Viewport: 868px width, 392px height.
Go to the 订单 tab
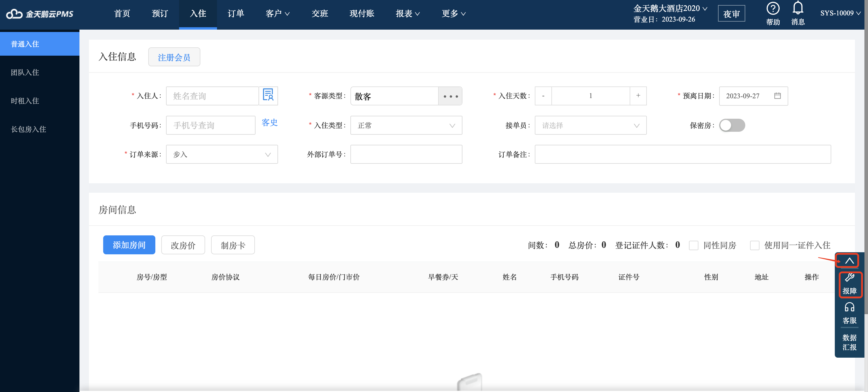tap(236, 14)
